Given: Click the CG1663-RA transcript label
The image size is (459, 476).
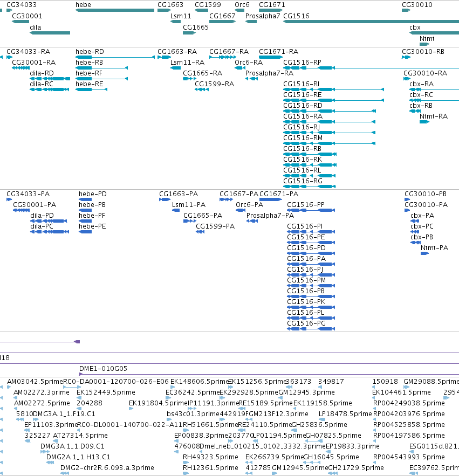Looking at the screenshot, I should click(x=177, y=52).
